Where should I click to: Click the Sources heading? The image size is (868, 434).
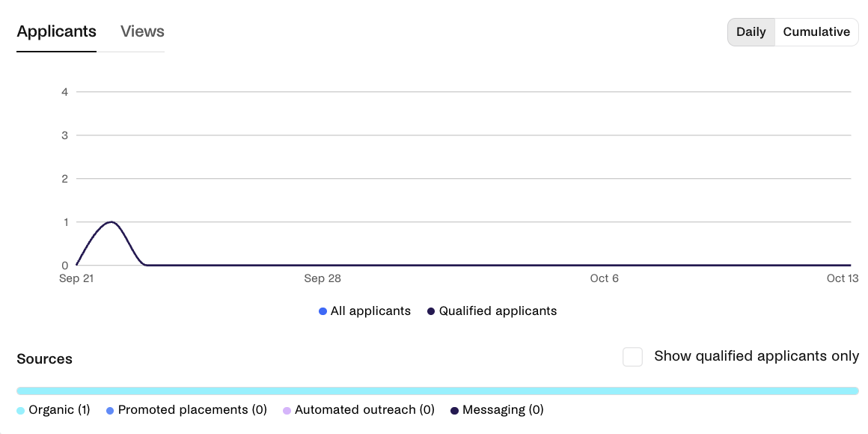pos(45,359)
